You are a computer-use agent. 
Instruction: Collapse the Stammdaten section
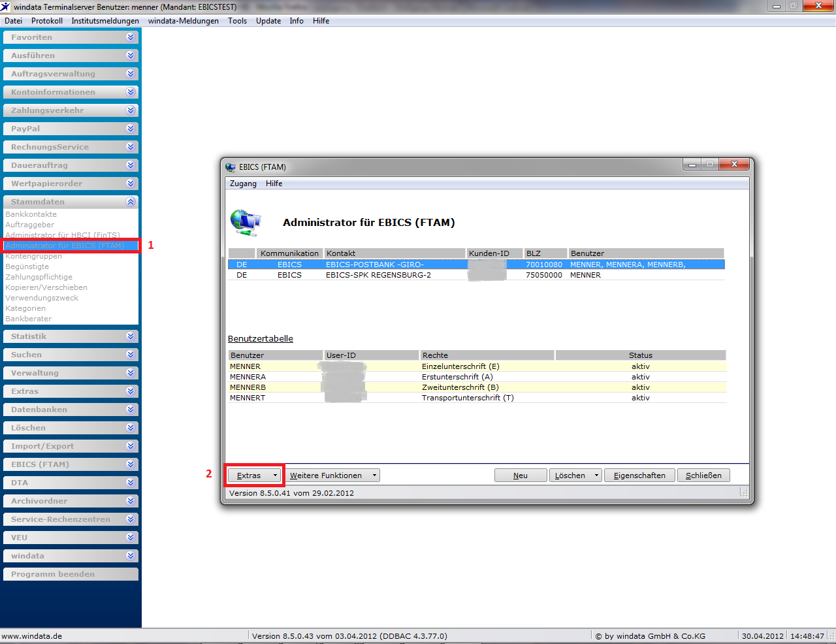point(71,202)
